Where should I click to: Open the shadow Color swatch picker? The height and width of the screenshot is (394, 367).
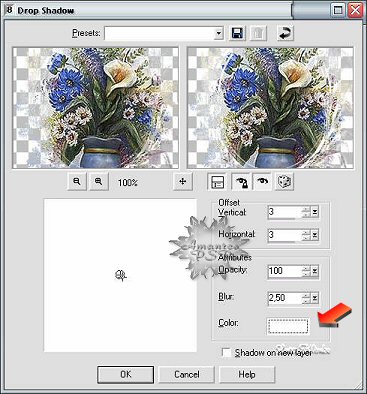tap(288, 326)
